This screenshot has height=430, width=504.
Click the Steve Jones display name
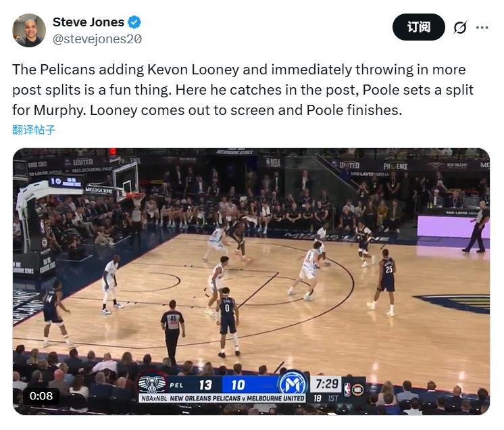[x=88, y=22]
